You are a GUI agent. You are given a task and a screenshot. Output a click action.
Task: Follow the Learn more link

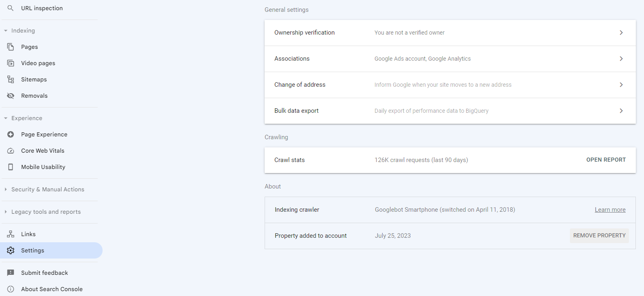[610, 210]
